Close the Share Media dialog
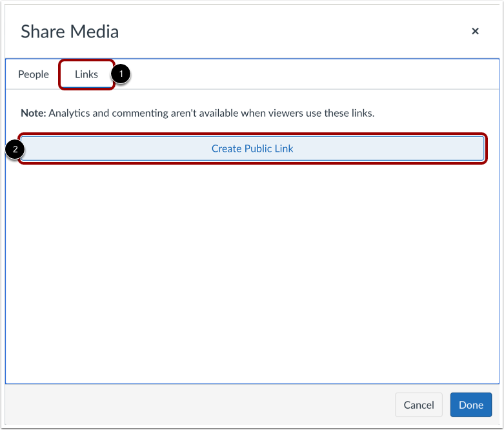Image resolution: width=504 pixels, height=430 pixels. coord(475,31)
